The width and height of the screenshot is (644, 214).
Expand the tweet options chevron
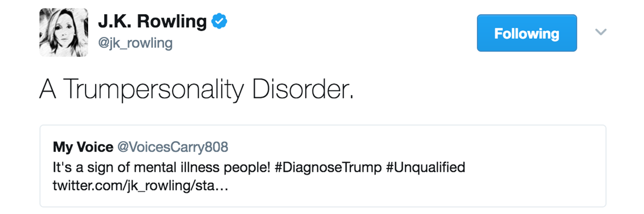[601, 32]
